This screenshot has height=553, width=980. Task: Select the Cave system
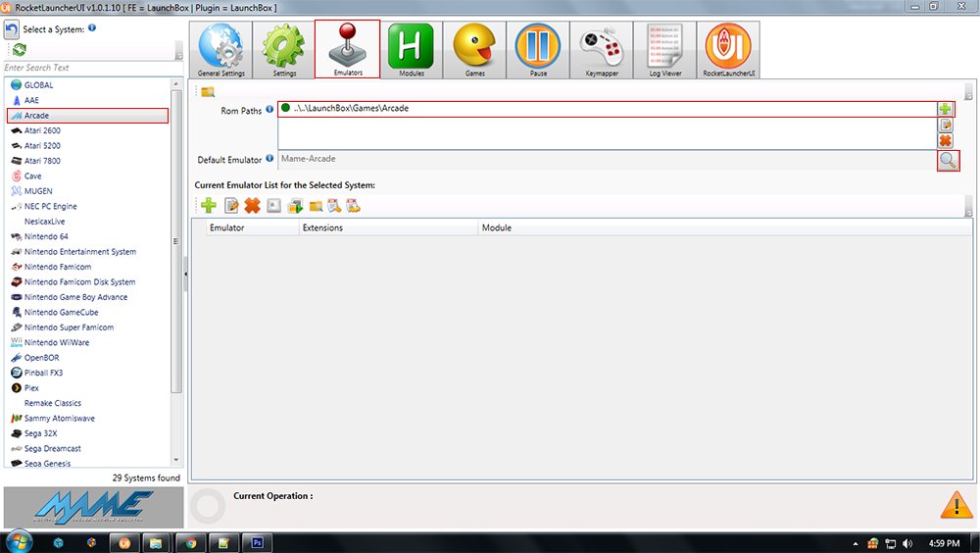point(26,176)
